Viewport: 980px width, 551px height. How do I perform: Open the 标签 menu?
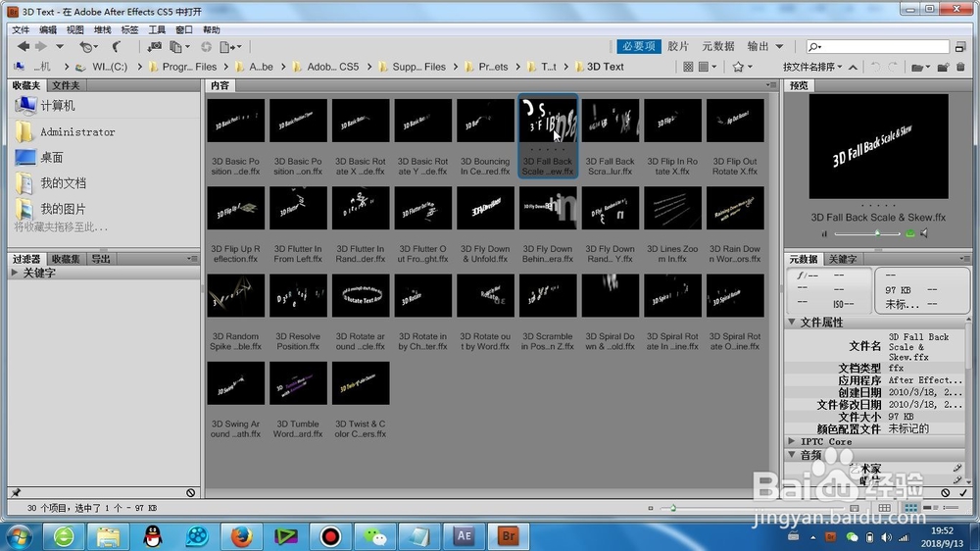(x=129, y=29)
